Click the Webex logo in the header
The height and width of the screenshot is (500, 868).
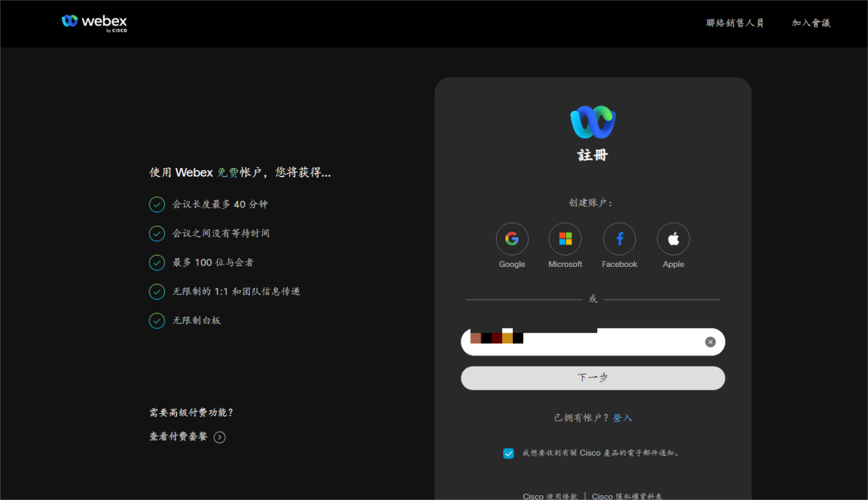[x=94, y=23]
